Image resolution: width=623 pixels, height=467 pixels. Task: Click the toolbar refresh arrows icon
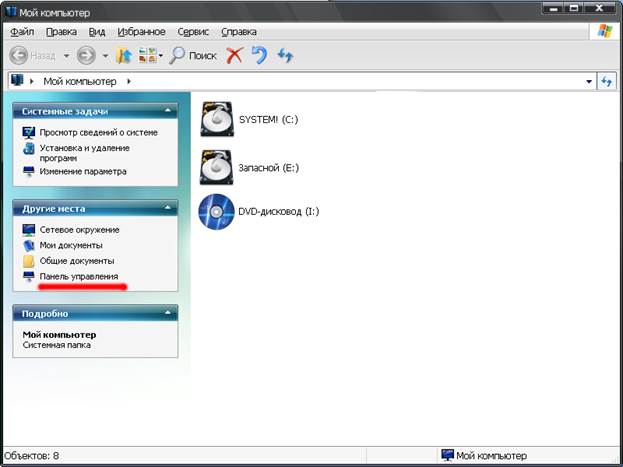click(285, 55)
